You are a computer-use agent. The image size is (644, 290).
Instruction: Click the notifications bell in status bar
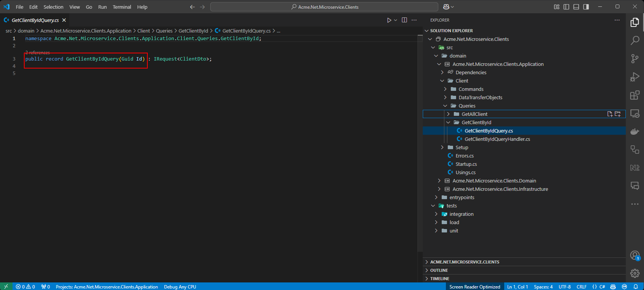pyautogui.click(x=636, y=287)
